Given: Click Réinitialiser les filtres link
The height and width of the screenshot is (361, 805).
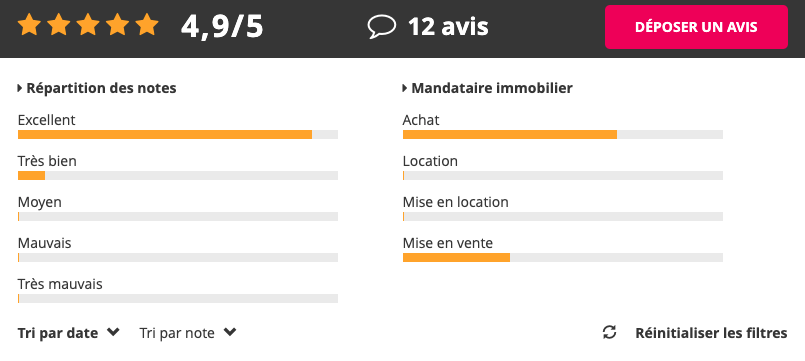Looking at the screenshot, I should pyautogui.click(x=711, y=333).
